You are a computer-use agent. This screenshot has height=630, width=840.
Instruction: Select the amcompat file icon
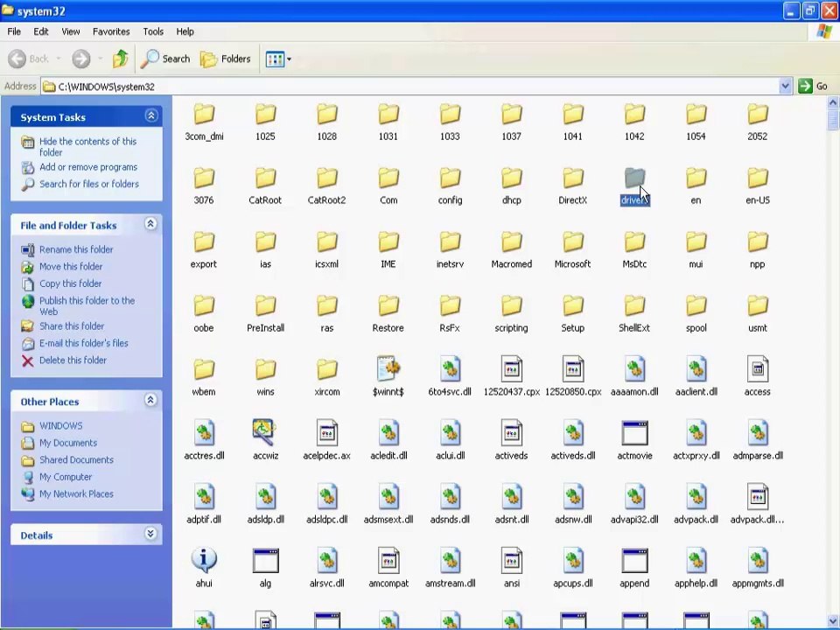coord(388,560)
